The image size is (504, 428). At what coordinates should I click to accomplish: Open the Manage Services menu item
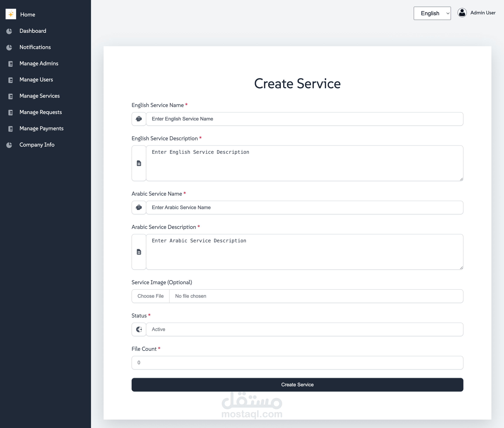click(40, 96)
